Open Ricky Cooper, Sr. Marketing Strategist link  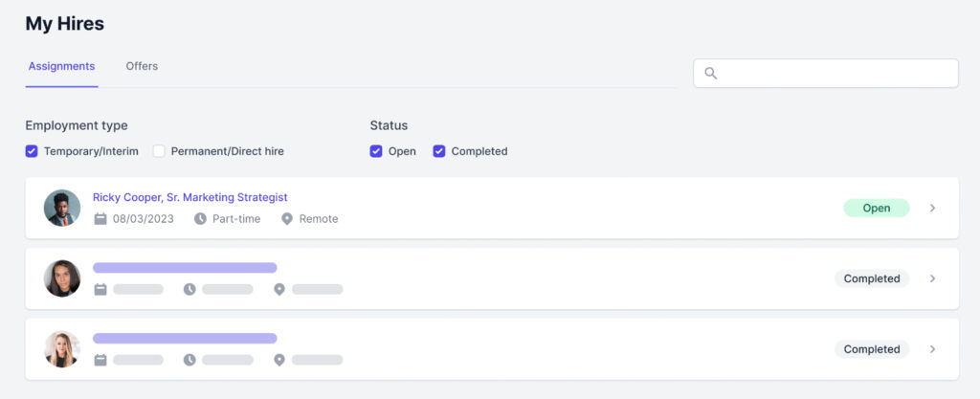(x=189, y=197)
